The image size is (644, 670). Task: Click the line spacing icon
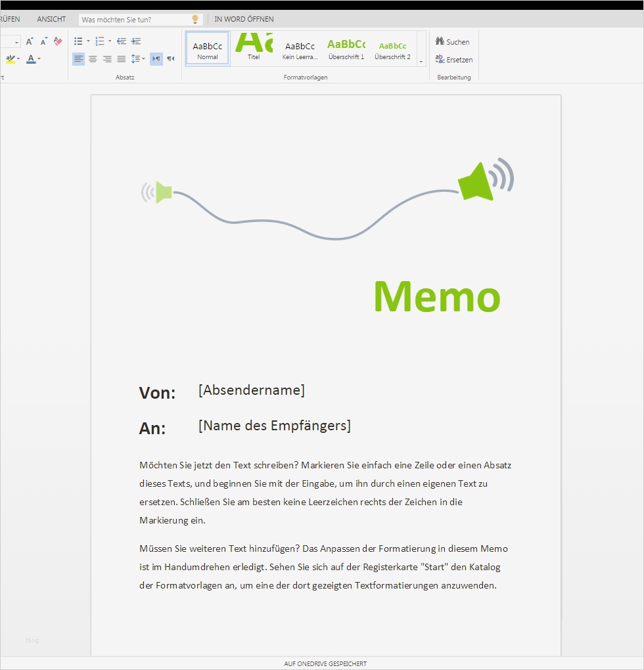coord(135,59)
